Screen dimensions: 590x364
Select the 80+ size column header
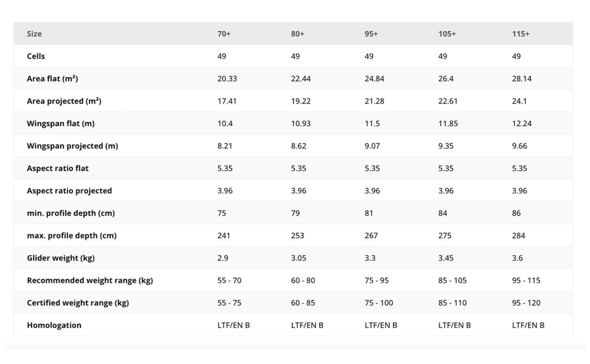(x=298, y=34)
